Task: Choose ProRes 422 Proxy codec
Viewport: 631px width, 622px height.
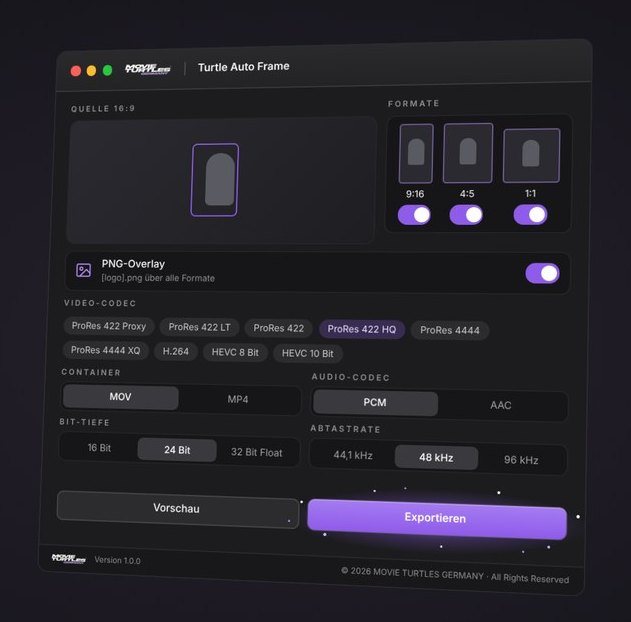Action: (109, 326)
